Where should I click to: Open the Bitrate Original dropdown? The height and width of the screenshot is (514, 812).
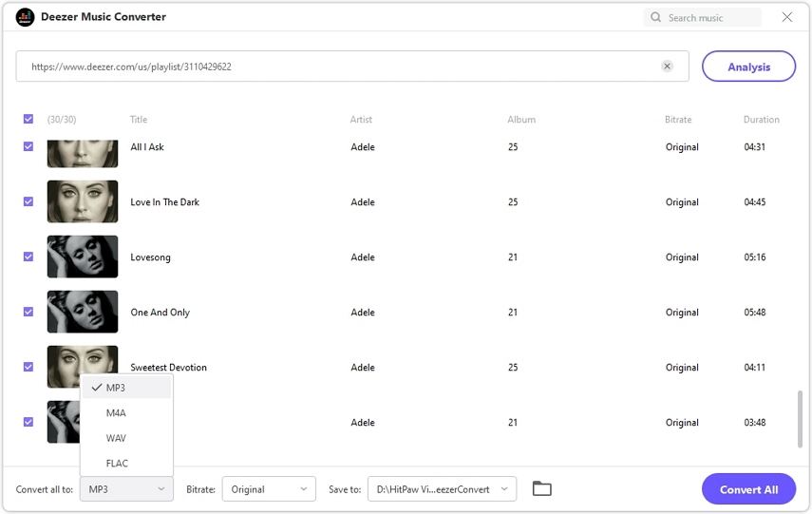point(269,489)
